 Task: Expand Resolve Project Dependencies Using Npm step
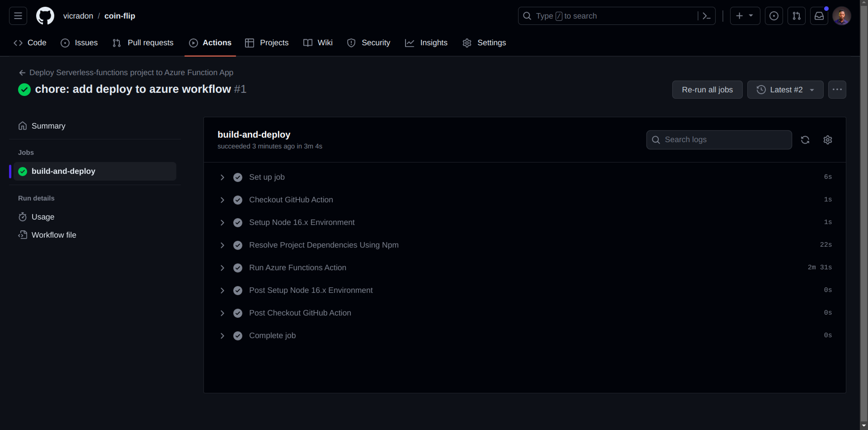click(222, 245)
